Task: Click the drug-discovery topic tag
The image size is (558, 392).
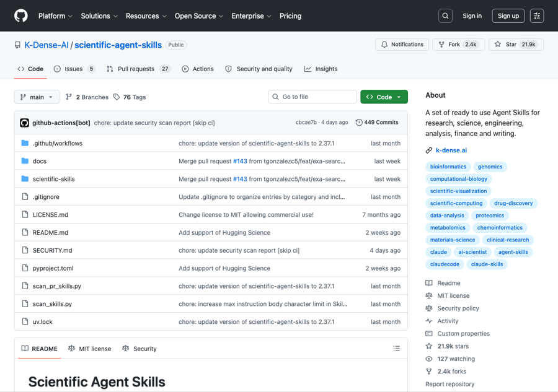Action: pyautogui.click(x=513, y=203)
